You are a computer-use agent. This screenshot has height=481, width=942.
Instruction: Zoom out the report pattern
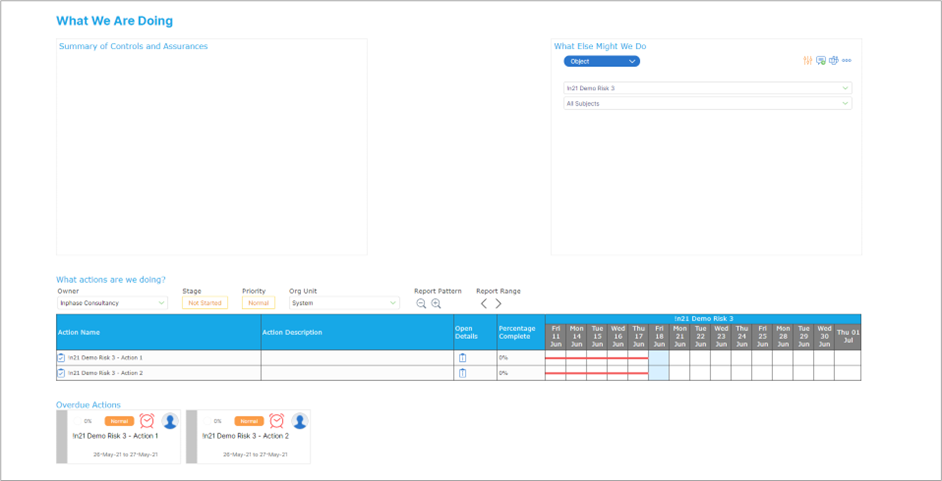pos(421,303)
